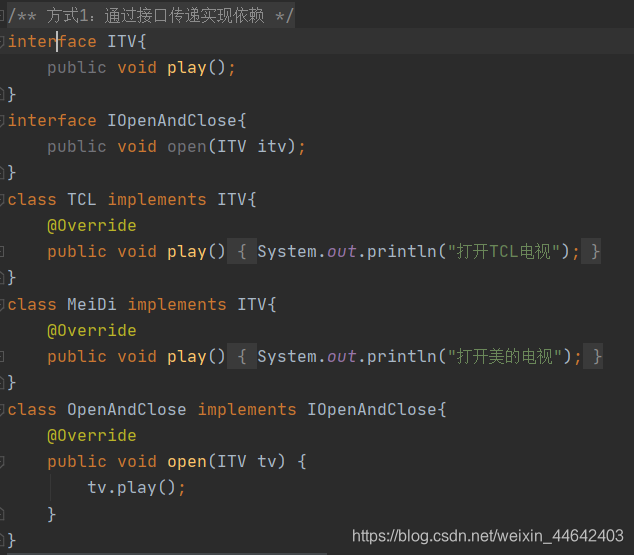Collapse fold marker beside "interface ITV{"
Screen dimensions: 634x555
(2, 41)
